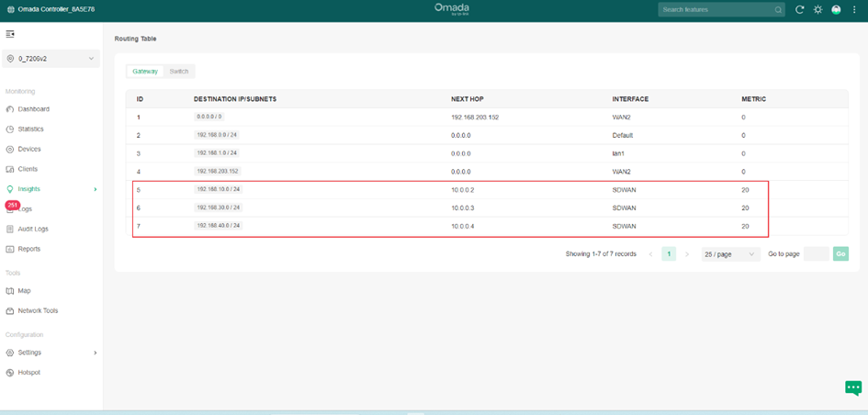Click the INTERFACE column header
868x415 pixels.
click(630, 99)
